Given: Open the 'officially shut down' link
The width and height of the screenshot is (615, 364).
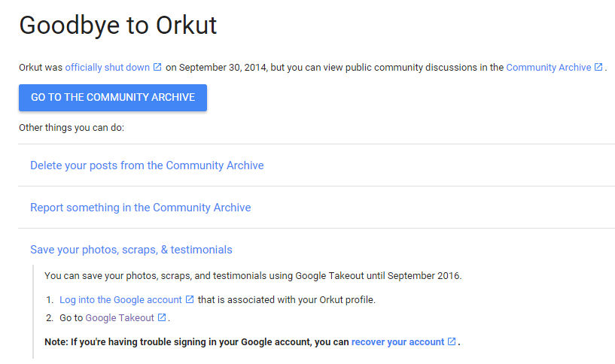Looking at the screenshot, I should 107,68.
